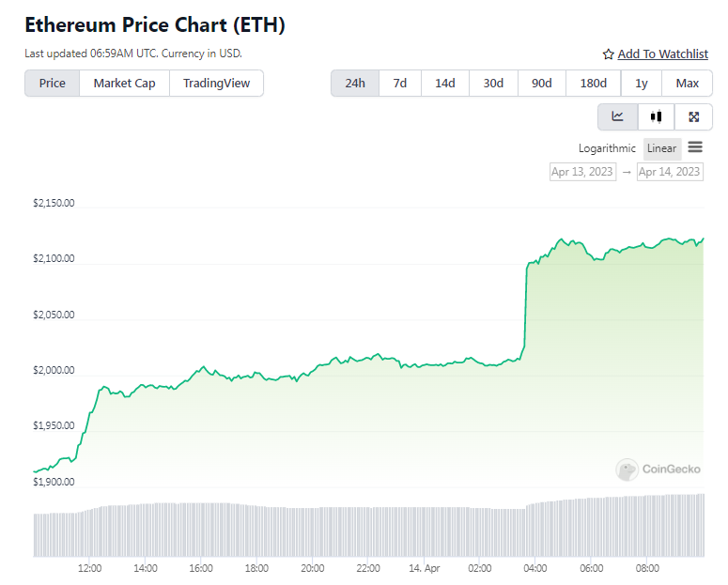Open the Apr 14, 2023 end date picker
The height and width of the screenshot is (585, 728).
click(670, 172)
